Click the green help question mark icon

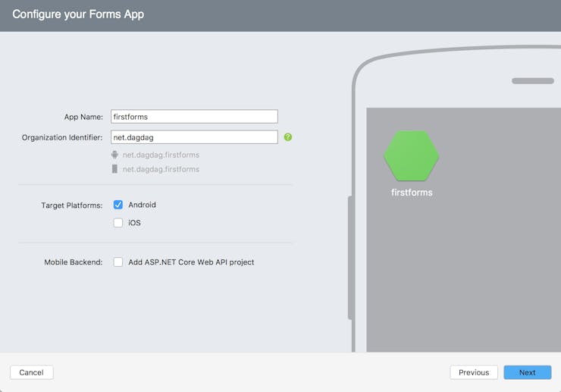(x=287, y=137)
